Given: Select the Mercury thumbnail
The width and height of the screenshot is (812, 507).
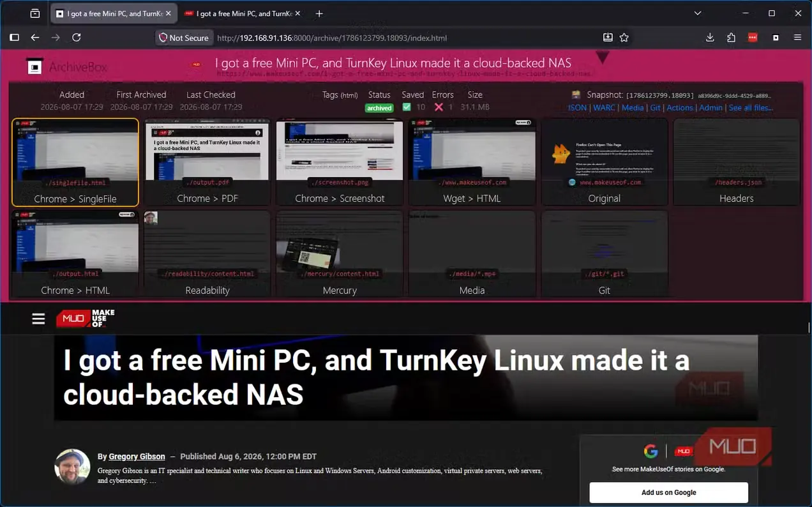Looking at the screenshot, I should 340,254.
